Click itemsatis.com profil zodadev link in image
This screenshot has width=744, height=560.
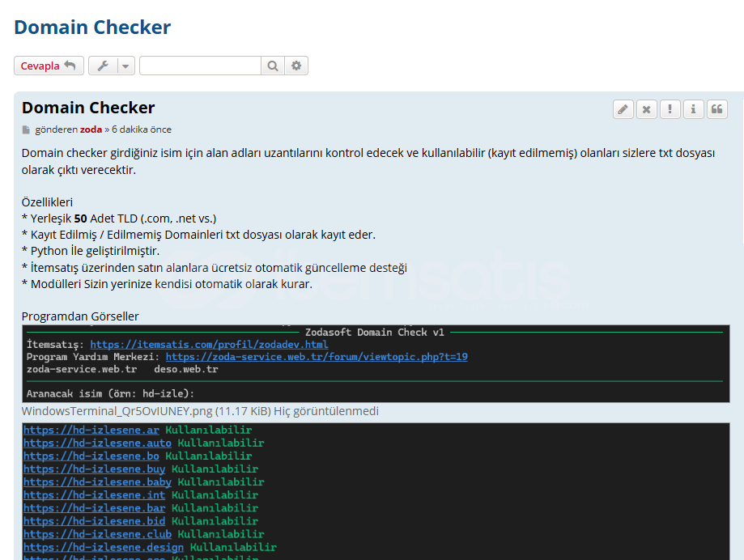[x=209, y=344]
